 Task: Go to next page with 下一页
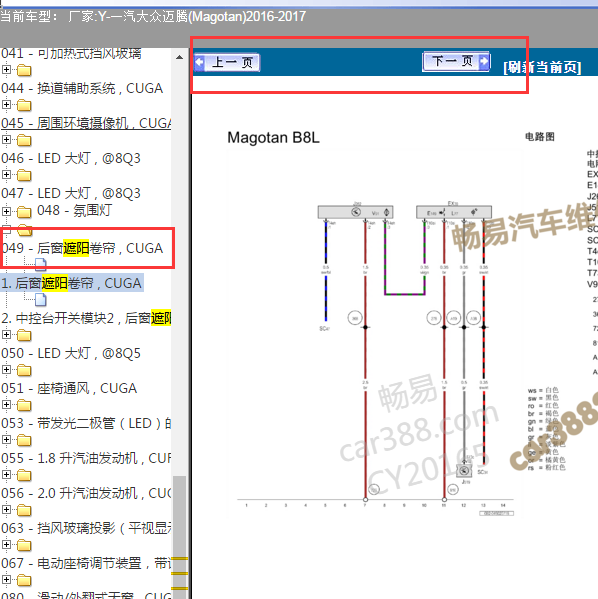456,61
